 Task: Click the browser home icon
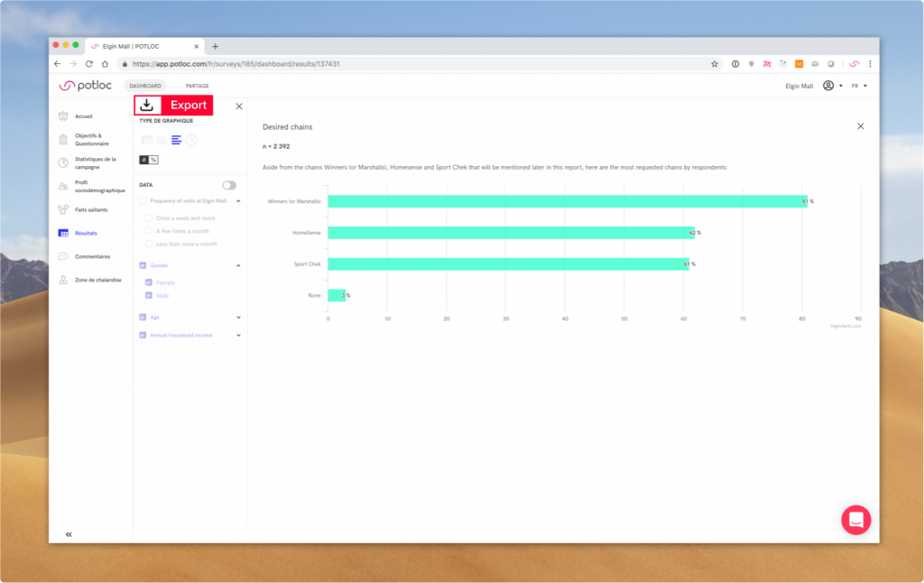(x=105, y=64)
